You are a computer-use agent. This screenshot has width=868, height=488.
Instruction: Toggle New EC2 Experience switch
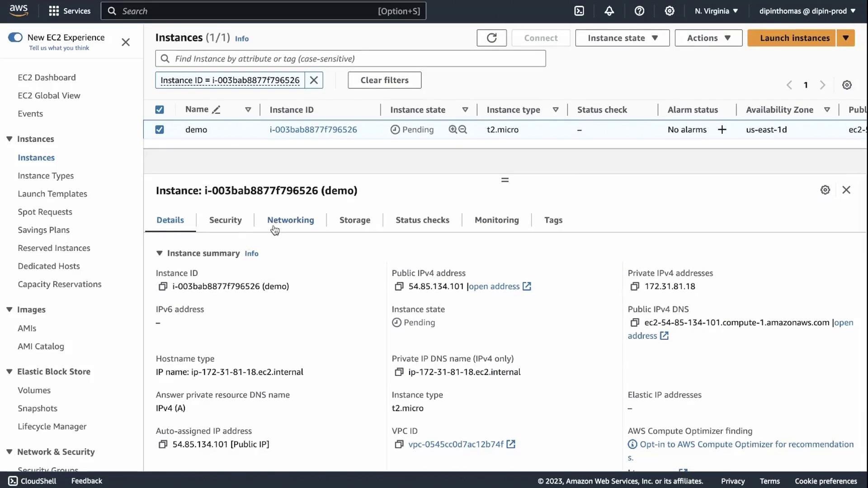[x=15, y=38]
